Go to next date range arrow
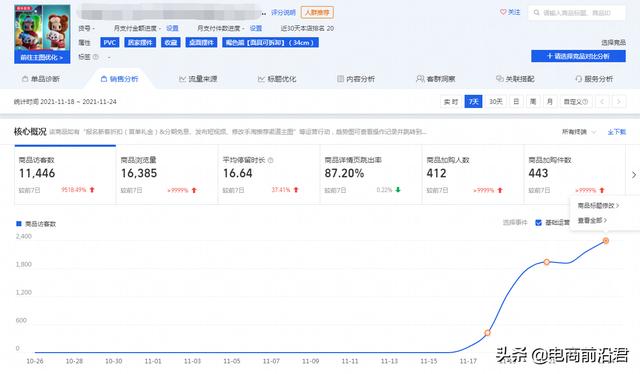 click(619, 102)
